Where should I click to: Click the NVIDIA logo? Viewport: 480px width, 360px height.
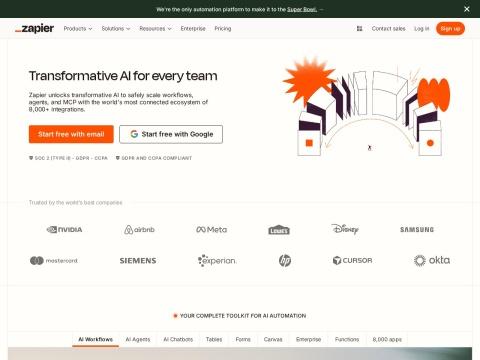coord(64,230)
